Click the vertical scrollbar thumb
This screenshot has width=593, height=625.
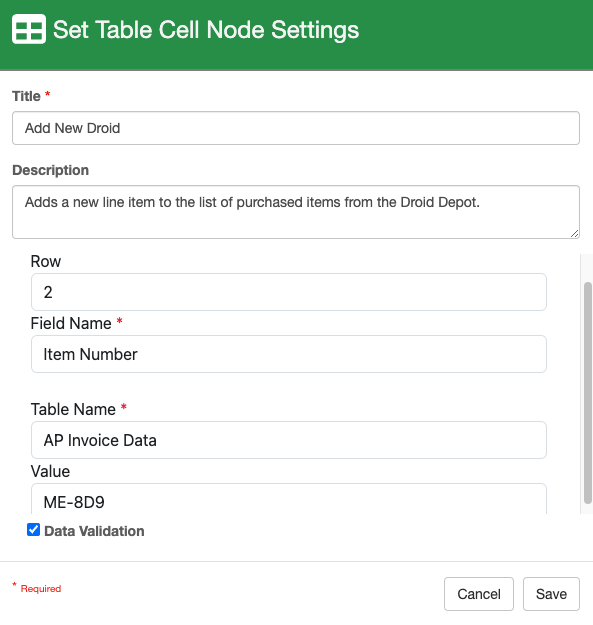pos(587,393)
